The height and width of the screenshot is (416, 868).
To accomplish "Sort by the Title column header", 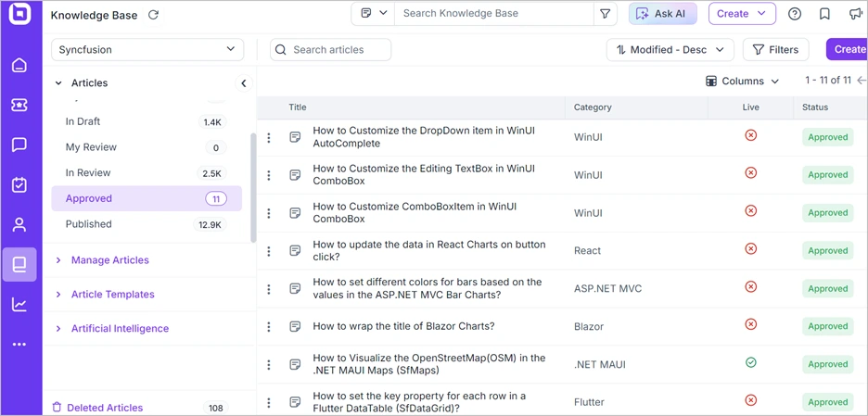I will (298, 107).
